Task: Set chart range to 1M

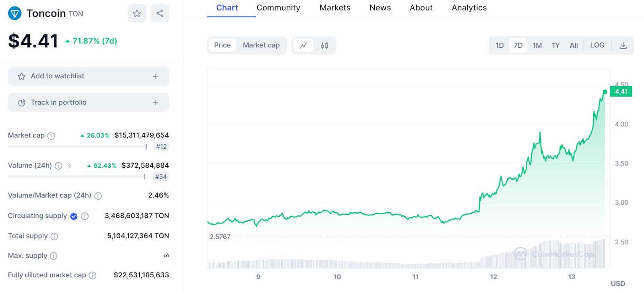Action: pyautogui.click(x=537, y=45)
